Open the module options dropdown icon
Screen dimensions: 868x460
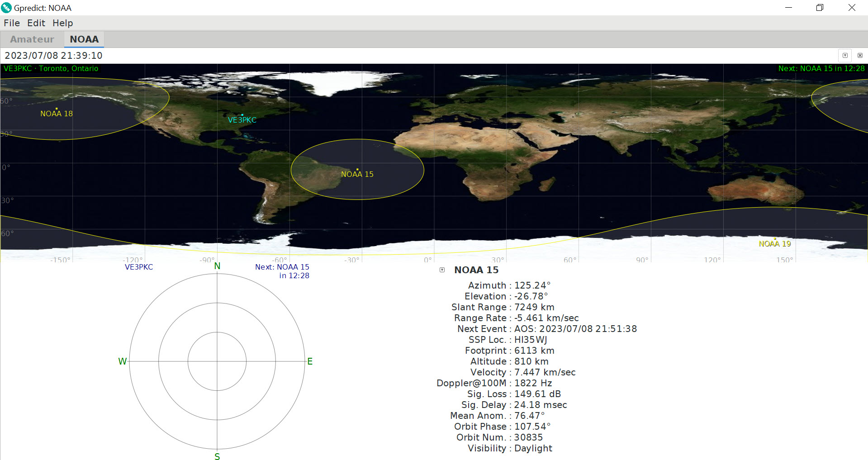click(x=845, y=56)
